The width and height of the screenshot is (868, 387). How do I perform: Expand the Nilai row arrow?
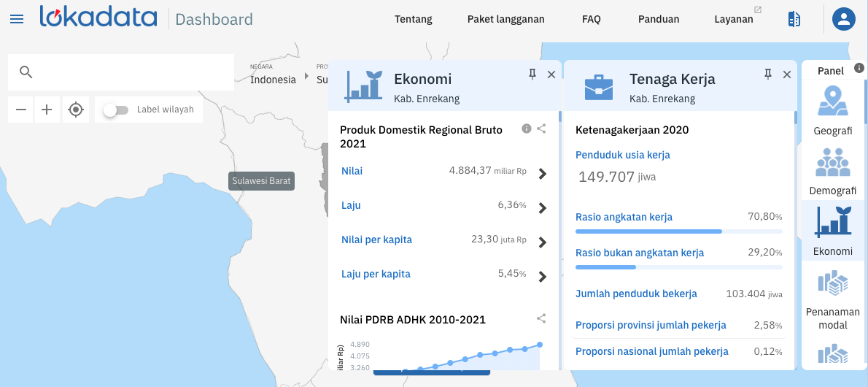[x=542, y=174]
